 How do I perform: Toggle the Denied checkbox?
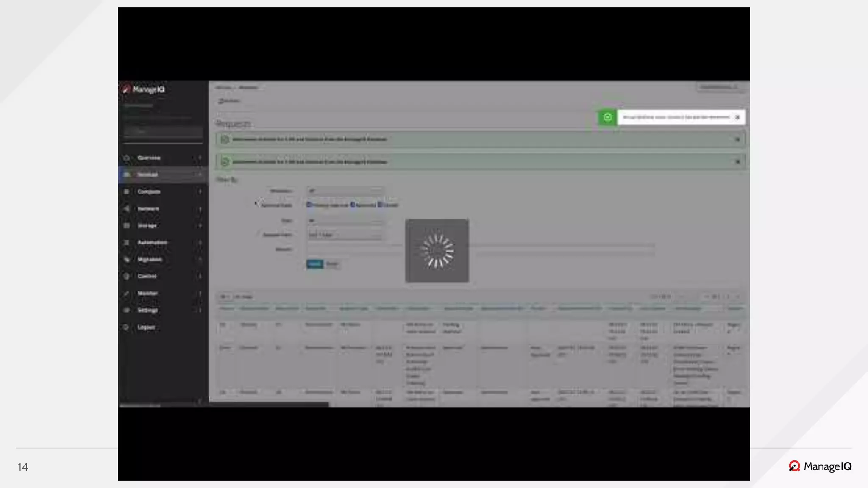380,205
